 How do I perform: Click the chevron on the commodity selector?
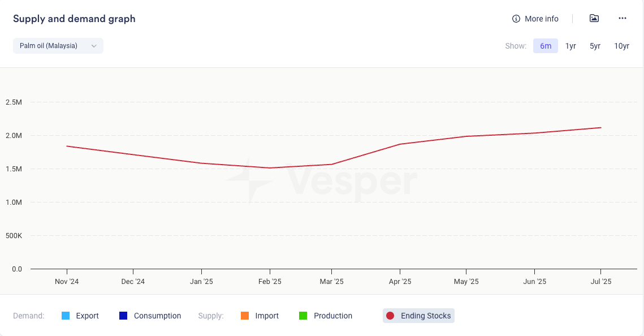pos(94,46)
